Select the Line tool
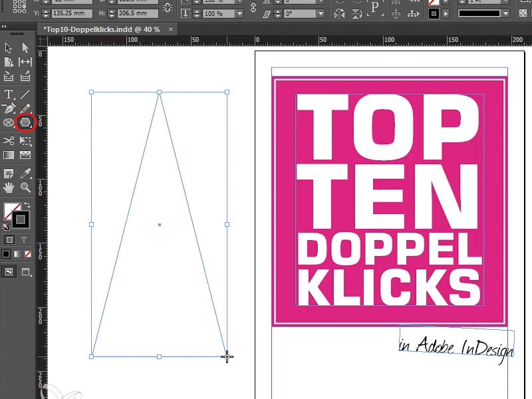 point(25,94)
